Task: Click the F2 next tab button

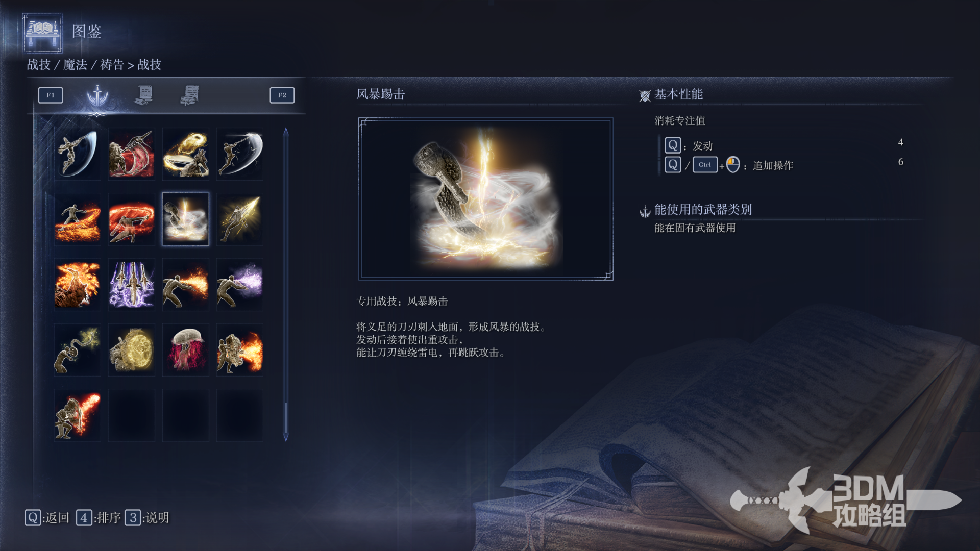Action: (x=282, y=95)
